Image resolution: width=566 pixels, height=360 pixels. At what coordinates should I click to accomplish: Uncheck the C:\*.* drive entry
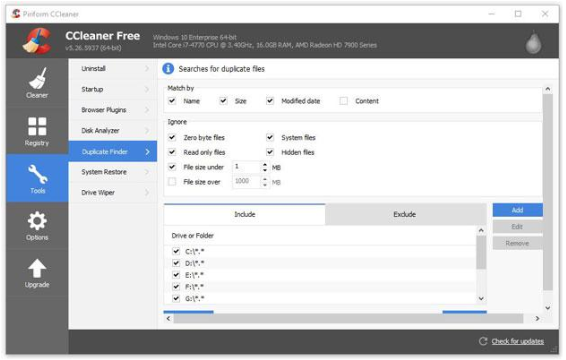176,251
